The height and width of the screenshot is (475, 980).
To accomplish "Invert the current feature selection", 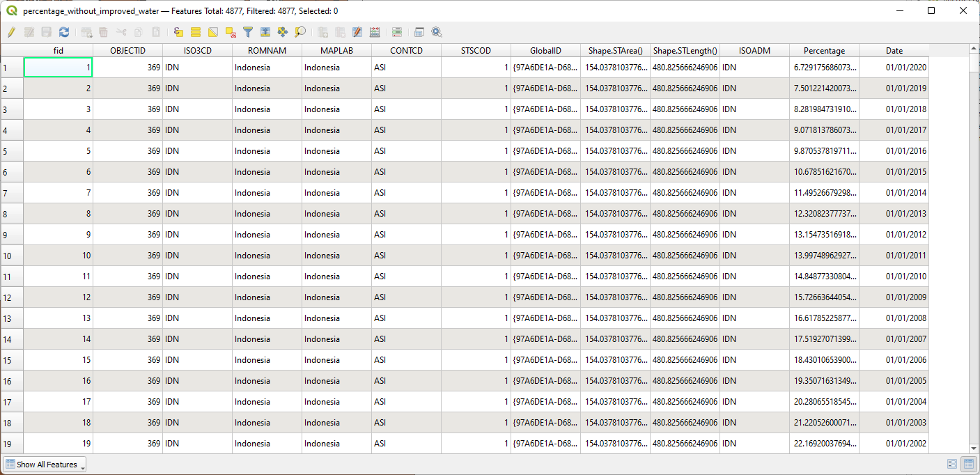I will (213, 32).
